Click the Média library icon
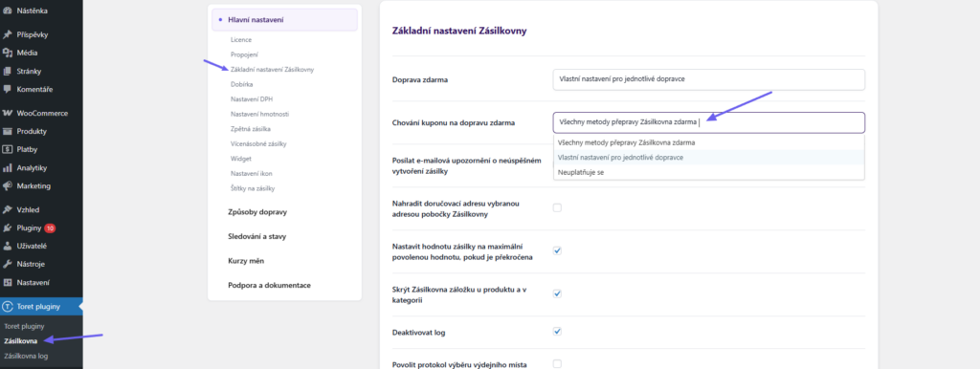 (x=8, y=54)
